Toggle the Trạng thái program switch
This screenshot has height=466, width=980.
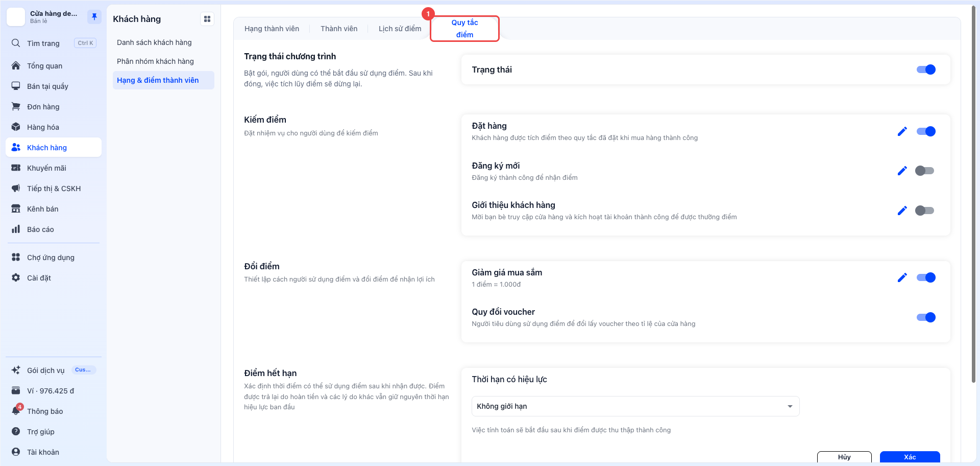point(926,69)
